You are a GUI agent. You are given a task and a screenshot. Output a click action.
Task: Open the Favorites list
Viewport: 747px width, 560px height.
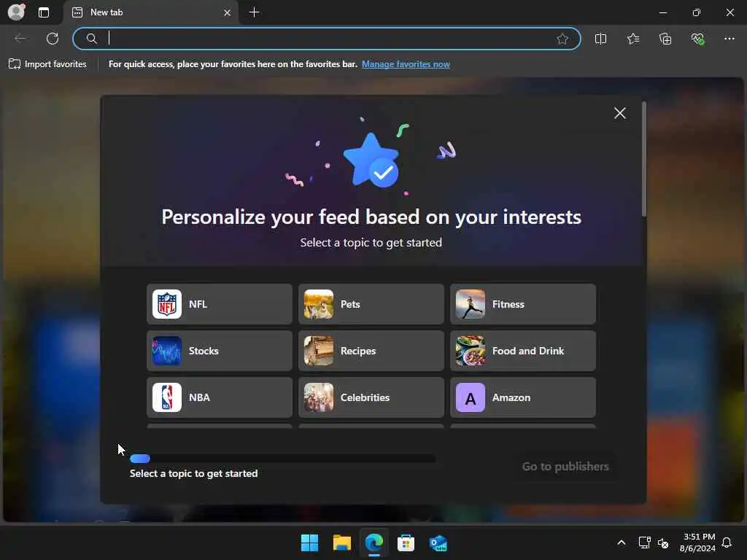[x=633, y=39]
